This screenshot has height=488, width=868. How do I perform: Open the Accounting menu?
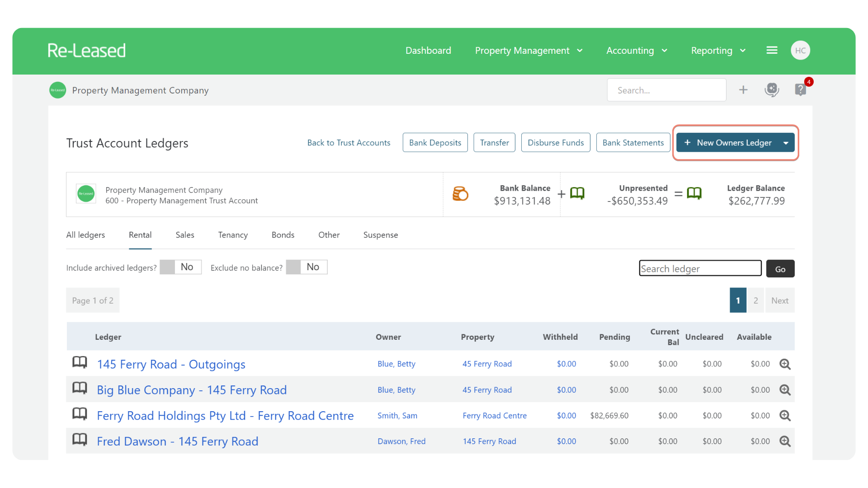coord(636,51)
